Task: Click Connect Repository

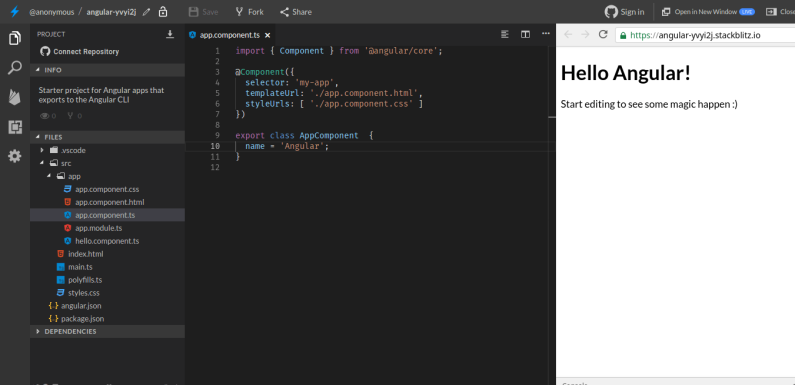Action: pos(80,51)
